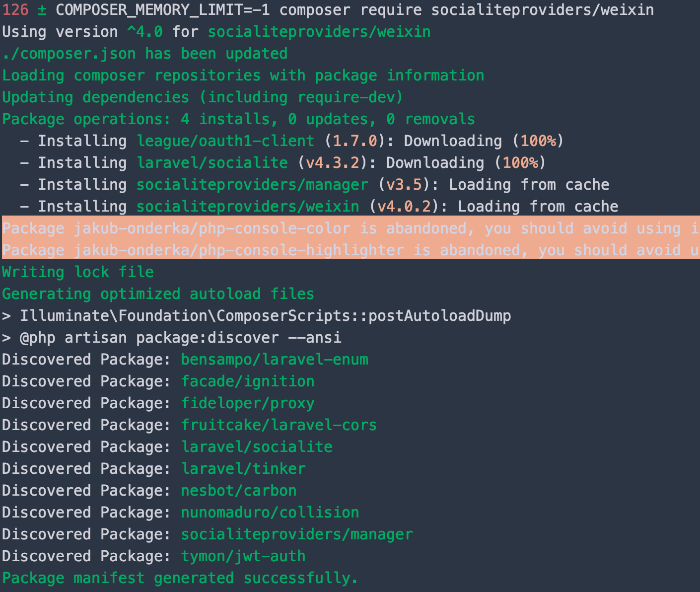The height and width of the screenshot is (592, 700).
Task: Click 'Package operations: 4 installs' line
Action: 239,119
